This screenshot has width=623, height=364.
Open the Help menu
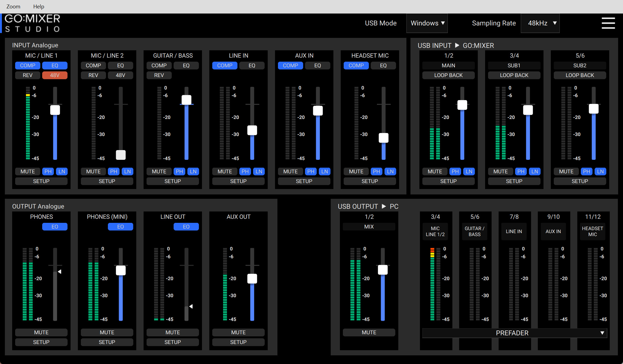click(x=39, y=6)
